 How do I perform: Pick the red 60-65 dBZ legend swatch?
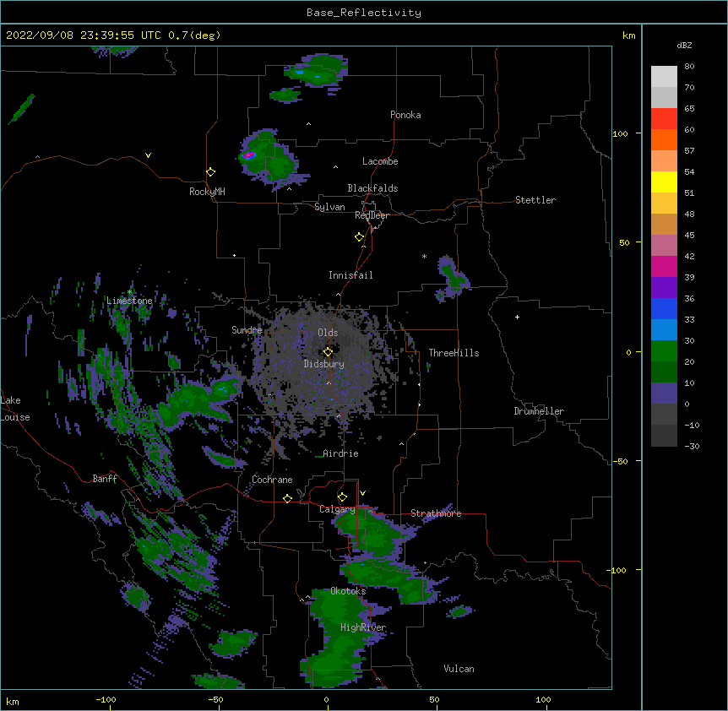664,118
